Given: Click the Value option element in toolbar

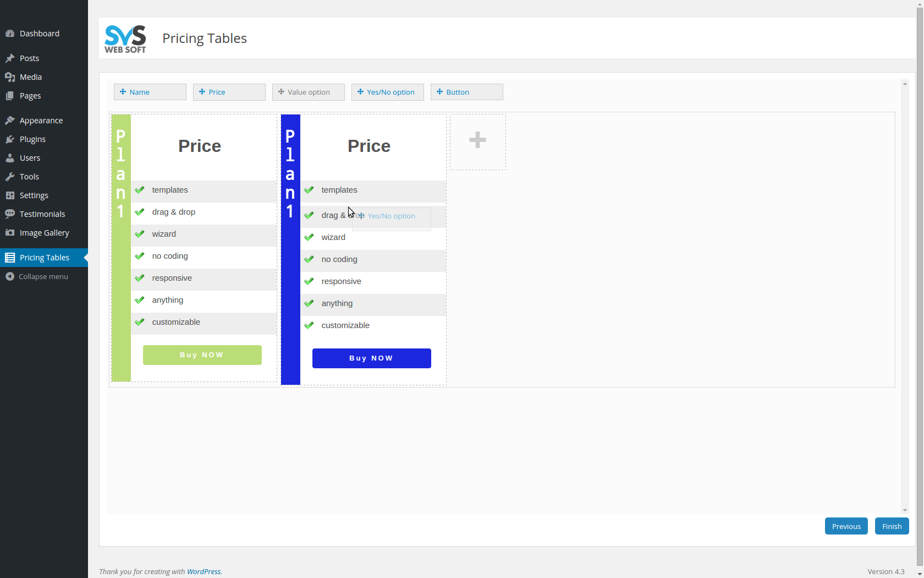Looking at the screenshot, I should pyautogui.click(x=309, y=92).
